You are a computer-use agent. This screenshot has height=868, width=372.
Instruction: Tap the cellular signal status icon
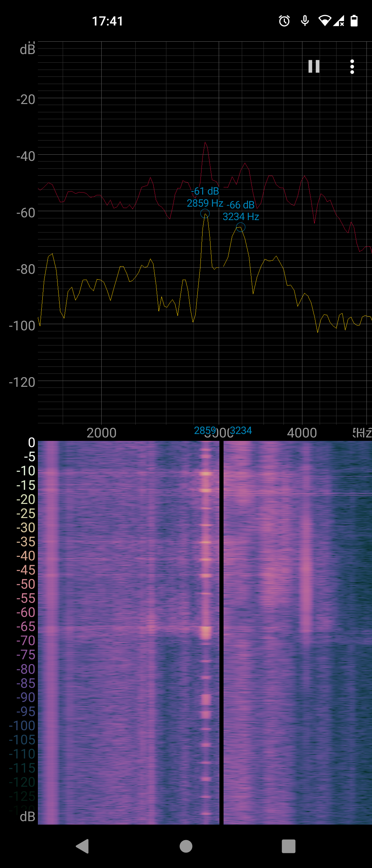339,21
